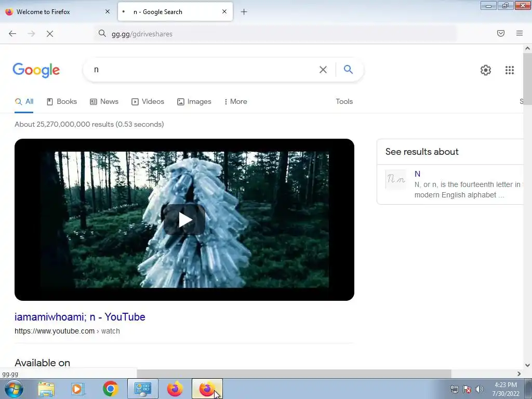Click the See results about heading
The image size is (532, 399).
(422, 152)
